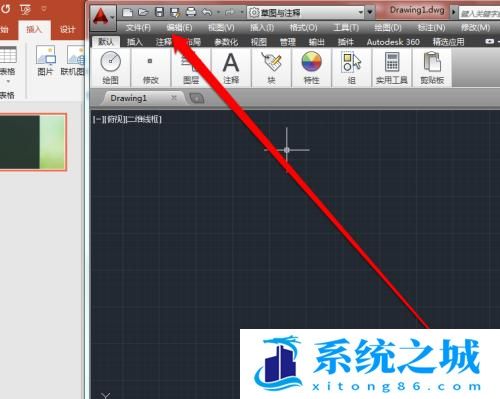Open the 编辑(E) menu
This screenshot has width=500, height=399.
coord(179,28)
